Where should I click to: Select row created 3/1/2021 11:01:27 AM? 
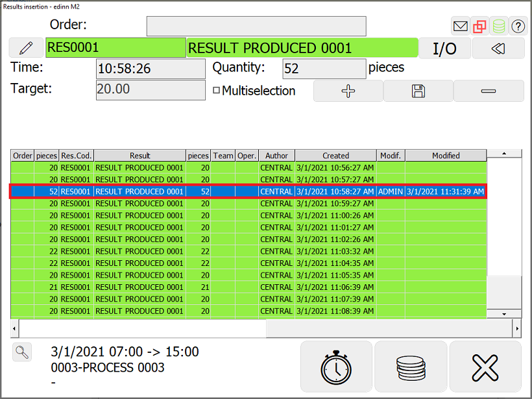pos(248,227)
